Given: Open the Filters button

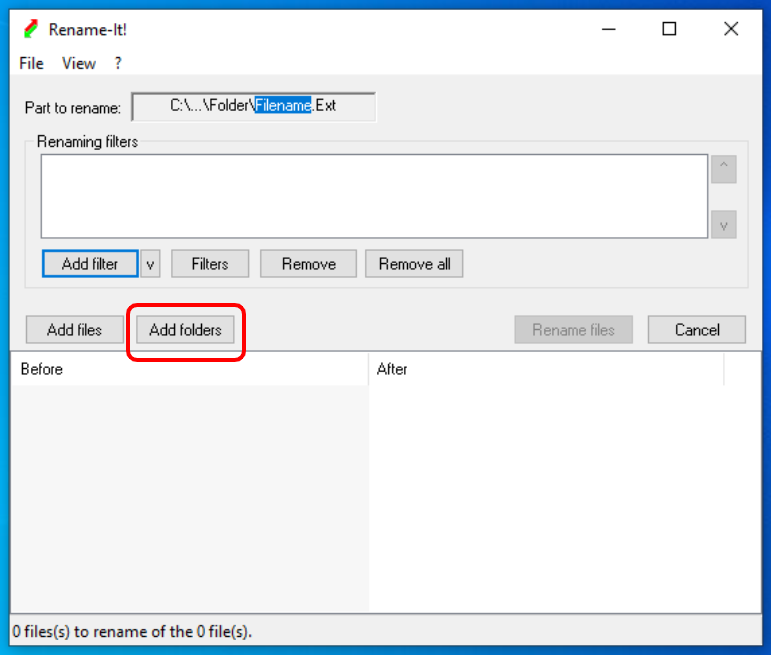Looking at the screenshot, I should coord(210,264).
